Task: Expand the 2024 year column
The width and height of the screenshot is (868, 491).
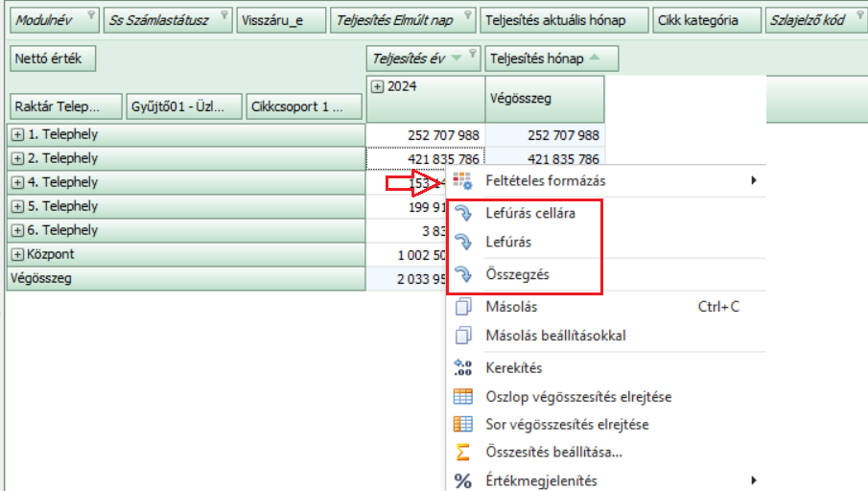Action: [x=377, y=86]
